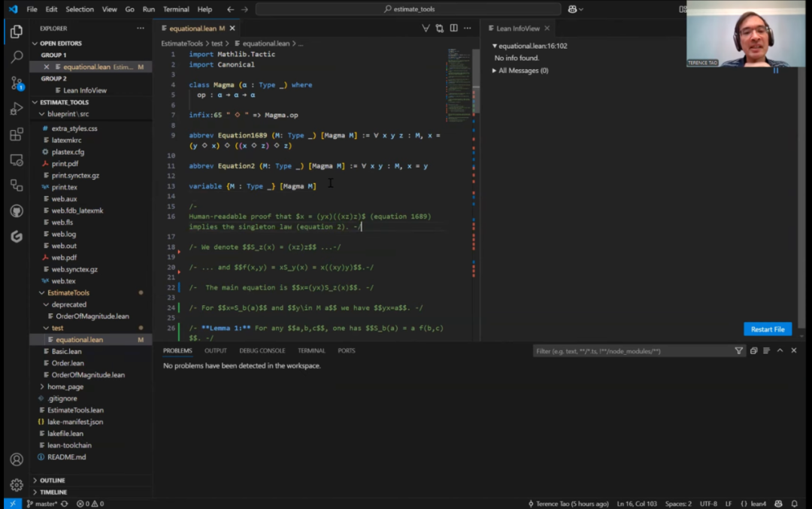Viewport: 812px width, 509px height.
Task: Open the Selection menu
Action: coord(79,9)
